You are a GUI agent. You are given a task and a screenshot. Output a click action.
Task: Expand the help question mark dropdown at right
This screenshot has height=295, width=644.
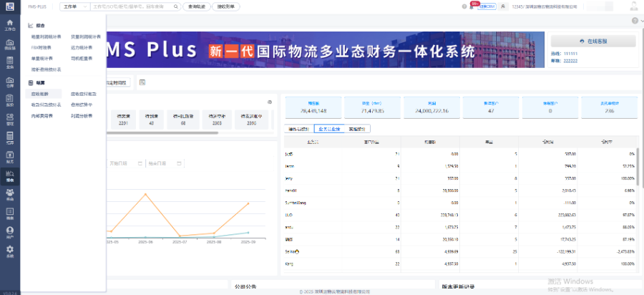(635, 21)
